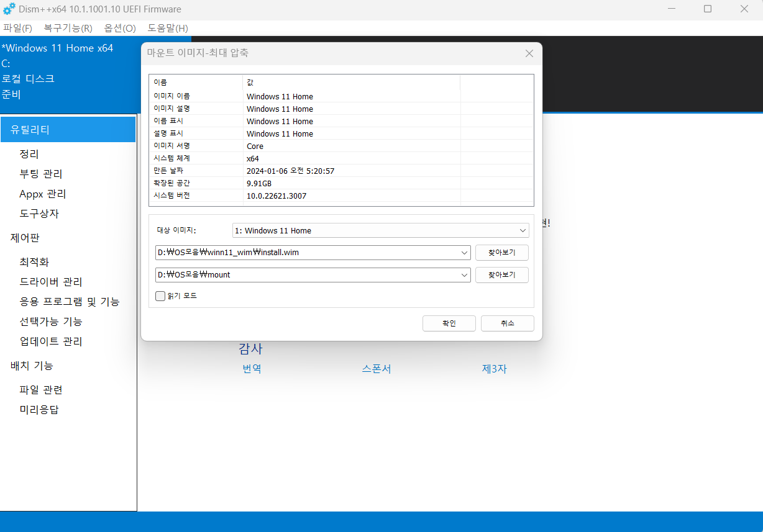Image resolution: width=763 pixels, height=532 pixels.
Task: Select the 시스템 버전 row
Action: [341, 196]
